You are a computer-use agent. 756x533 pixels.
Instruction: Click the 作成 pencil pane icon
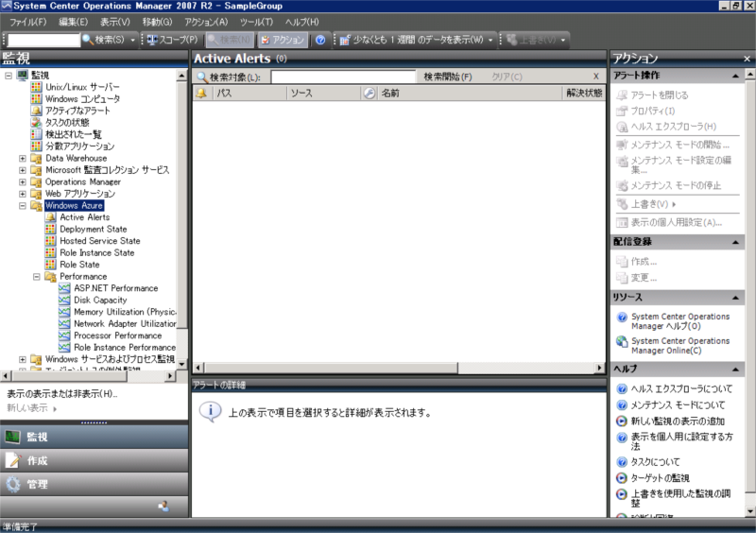pos(12,460)
